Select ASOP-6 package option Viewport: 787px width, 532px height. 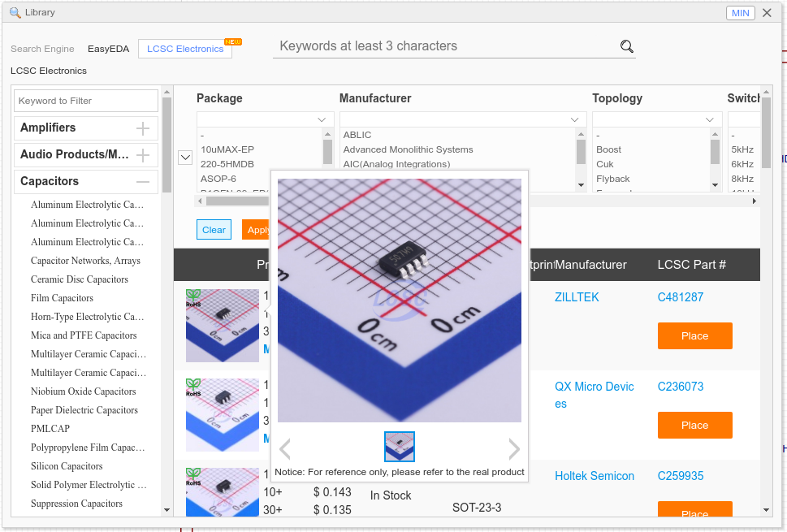click(x=218, y=179)
